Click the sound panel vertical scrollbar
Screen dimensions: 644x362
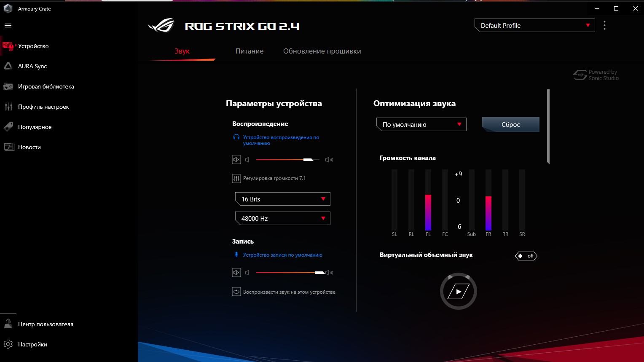[x=548, y=126]
